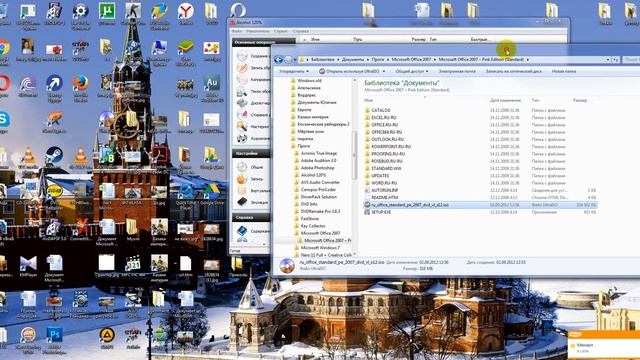Click Открыть используя UltraISO toolbar button
The width and height of the screenshot is (640, 360).
(349, 71)
